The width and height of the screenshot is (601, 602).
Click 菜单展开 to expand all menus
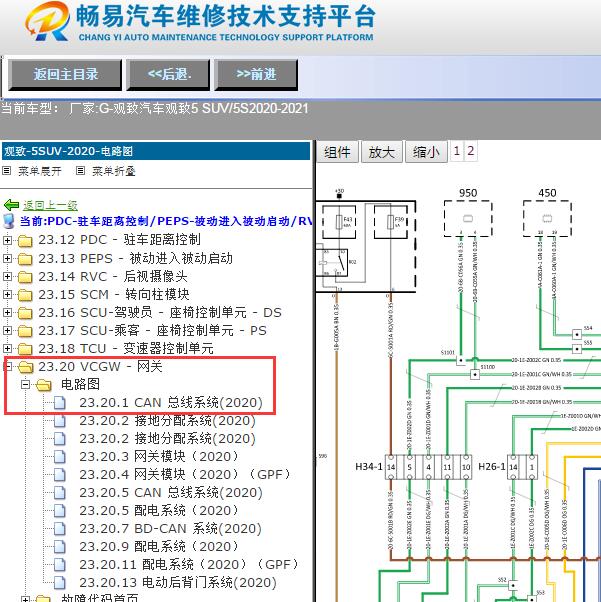coord(40,171)
